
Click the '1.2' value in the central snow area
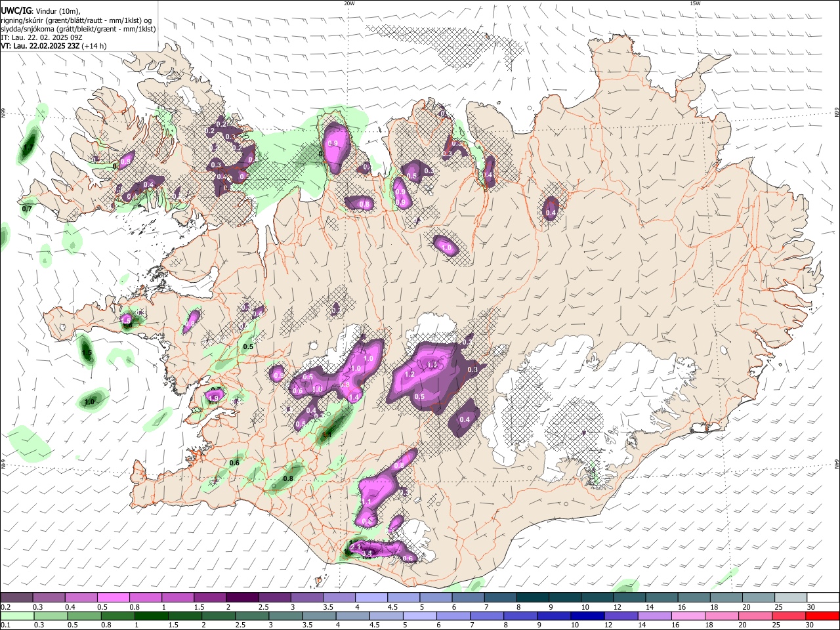[x=410, y=374]
